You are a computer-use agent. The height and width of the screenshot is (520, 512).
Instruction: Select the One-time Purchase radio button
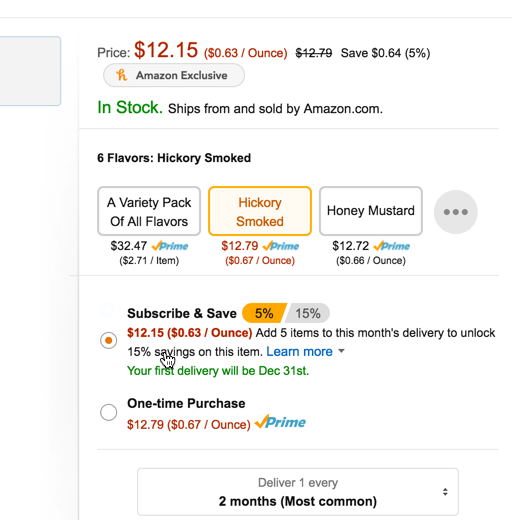(x=108, y=412)
